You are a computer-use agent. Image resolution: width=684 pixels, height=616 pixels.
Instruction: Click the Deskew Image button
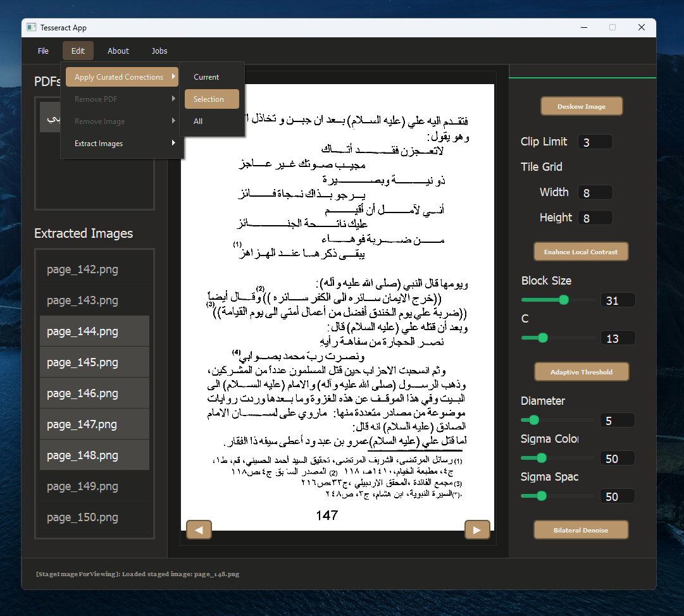click(581, 106)
